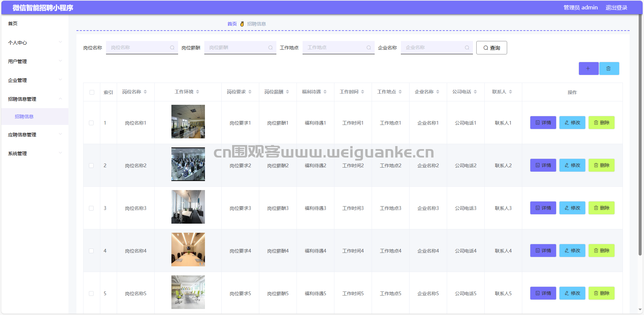The image size is (644, 315).
Task: Click the page vertical scrollbar
Action: point(640,134)
